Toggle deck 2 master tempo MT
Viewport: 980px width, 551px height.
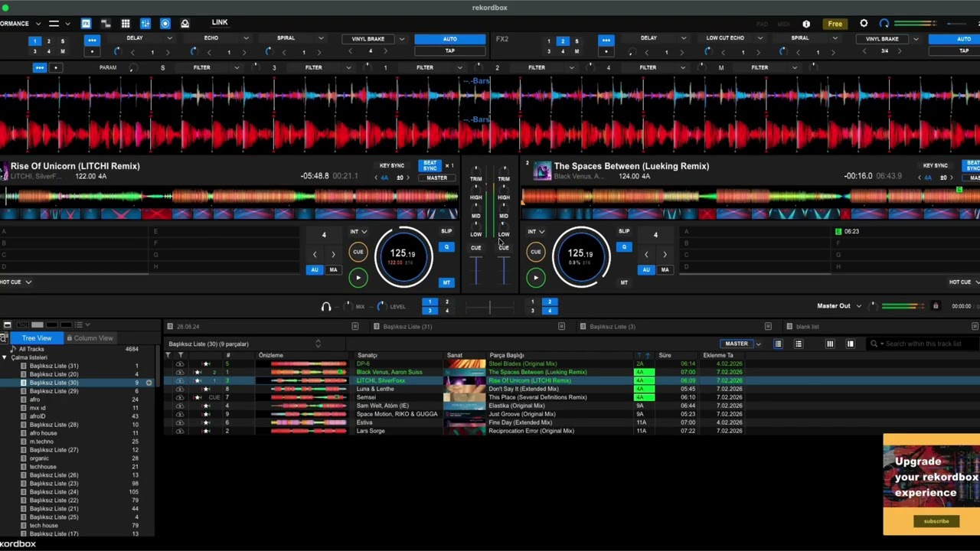pos(624,282)
